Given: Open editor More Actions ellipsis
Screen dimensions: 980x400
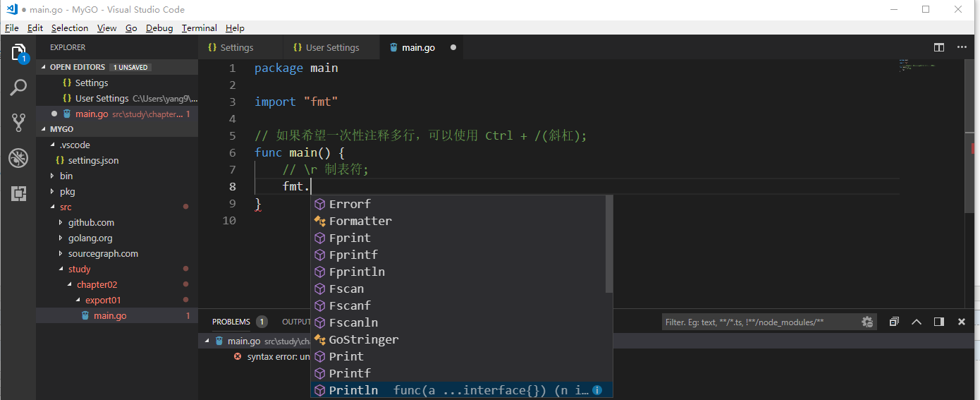Looking at the screenshot, I should pos(962,47).
